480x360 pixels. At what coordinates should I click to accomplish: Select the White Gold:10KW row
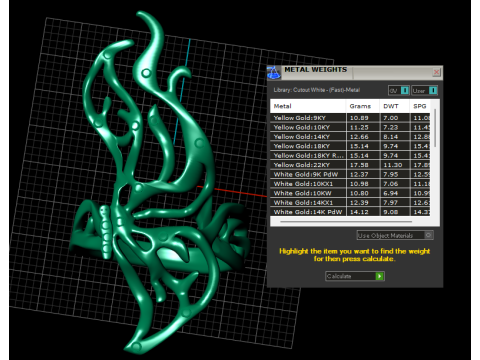click(350, 193)
